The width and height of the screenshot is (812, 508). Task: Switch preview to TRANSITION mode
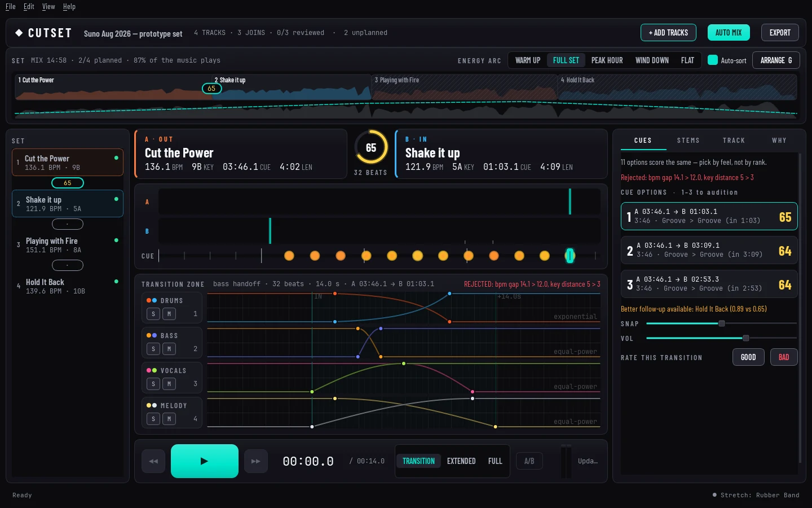pos(418,461)
